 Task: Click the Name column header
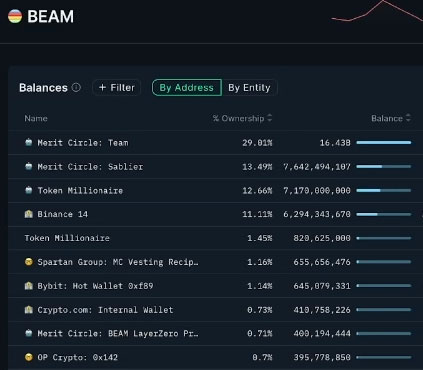pos(36,118)
